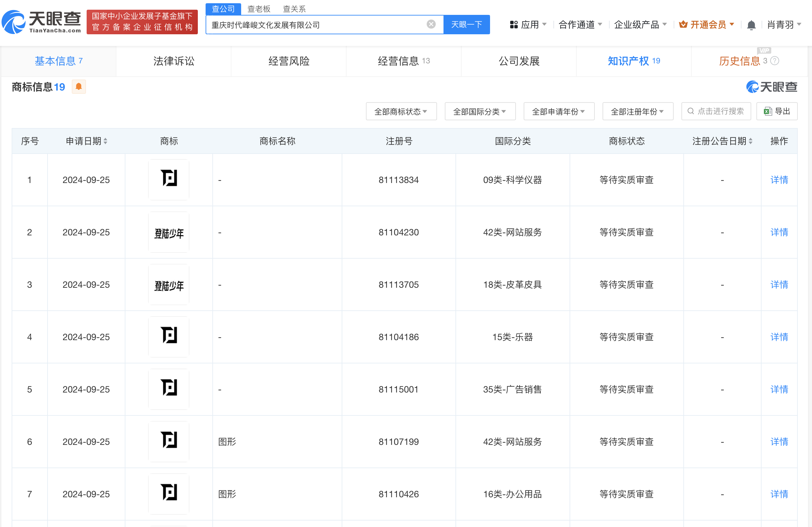This screenshot has height=527, width=812.
Task: Select 查老板 search mode tab
Action: pyautogui.click(x=259, y=9)
